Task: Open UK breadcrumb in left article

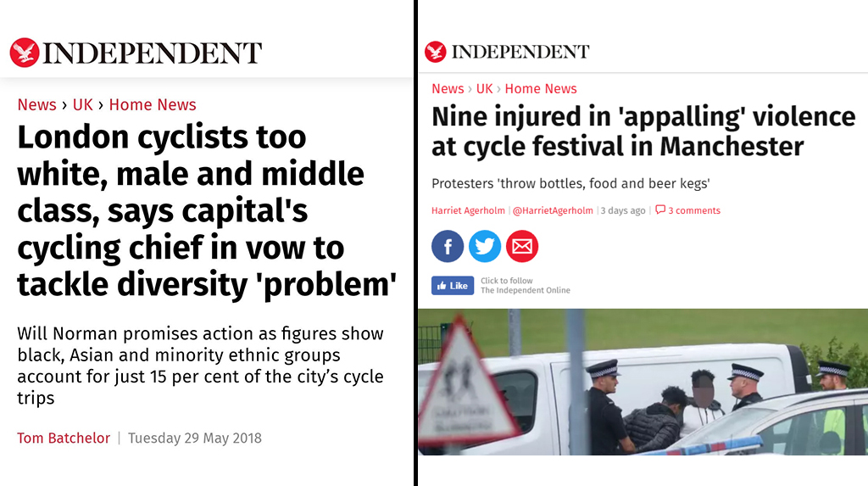Action: pos(82,104)
